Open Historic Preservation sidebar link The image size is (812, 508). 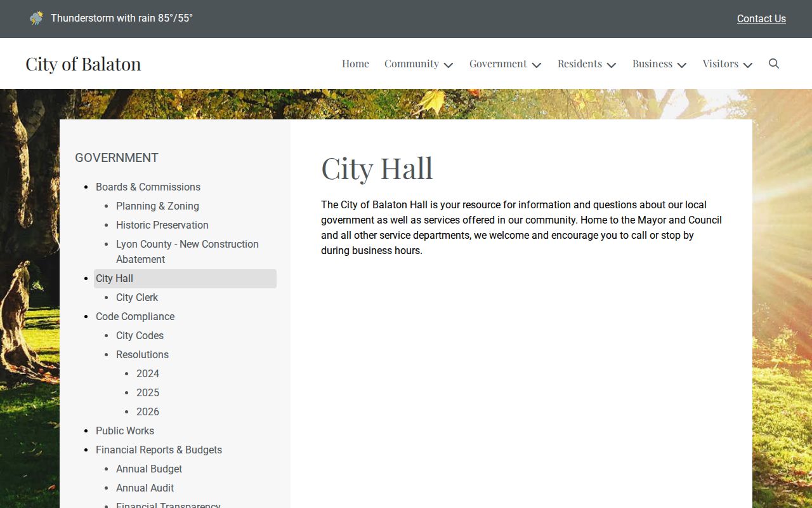162,225
